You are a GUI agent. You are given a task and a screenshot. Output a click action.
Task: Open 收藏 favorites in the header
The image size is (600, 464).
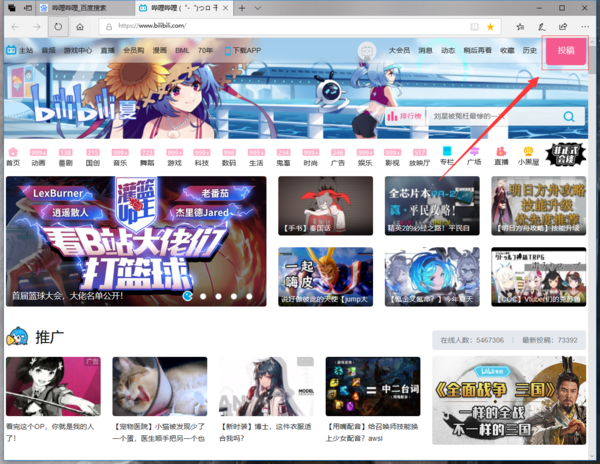click(x=507, y=50)
